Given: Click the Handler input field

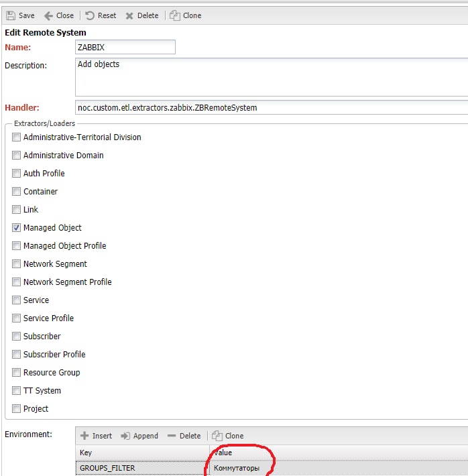Looking at the screenshot, I should (272, 107).
